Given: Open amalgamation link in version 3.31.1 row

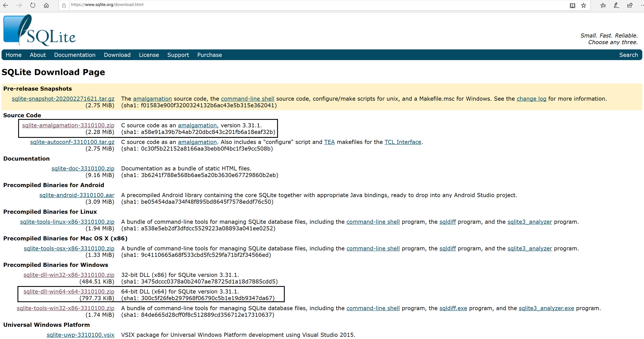Looking at the screenshot, I should coord(197,125).
